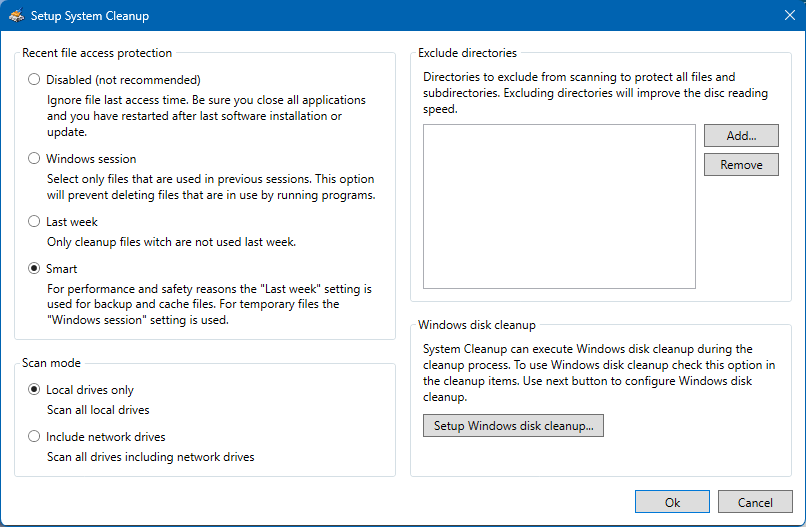
Task: Click the 'Ignore file last access time' description
Action: 206,116
